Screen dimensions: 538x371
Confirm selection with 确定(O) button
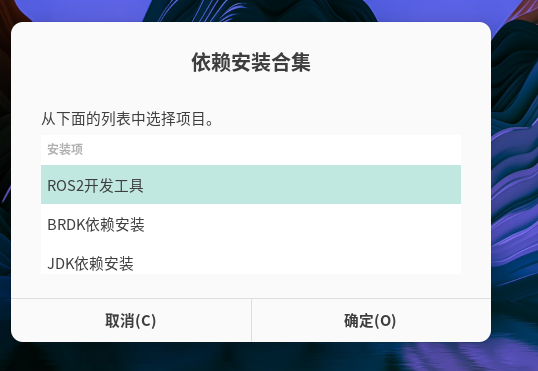371,321
